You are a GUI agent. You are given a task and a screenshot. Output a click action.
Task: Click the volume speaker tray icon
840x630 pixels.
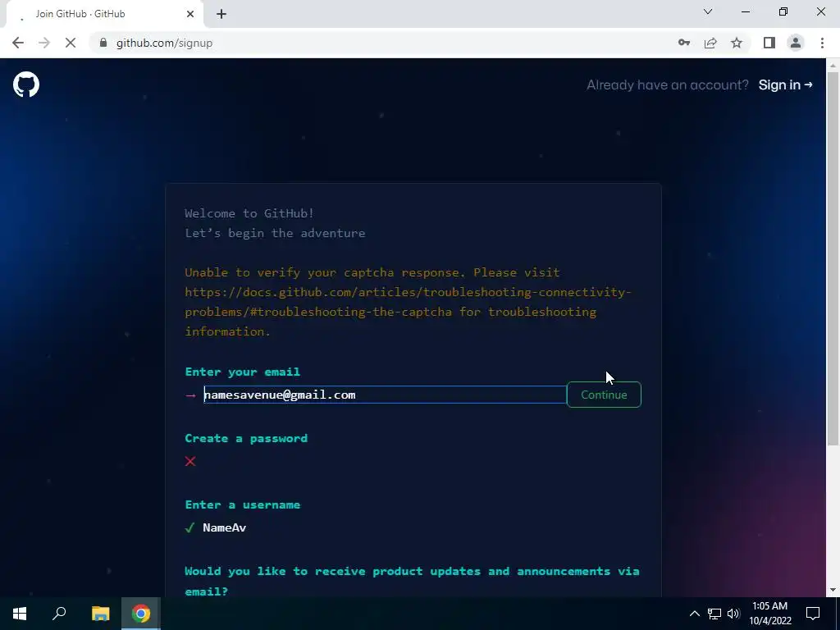coord(733,614)
